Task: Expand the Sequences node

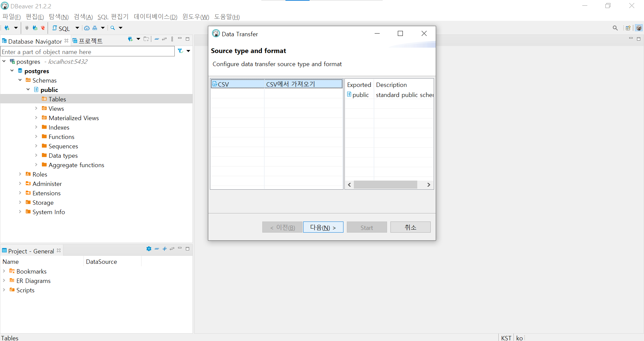Action: 36,146
